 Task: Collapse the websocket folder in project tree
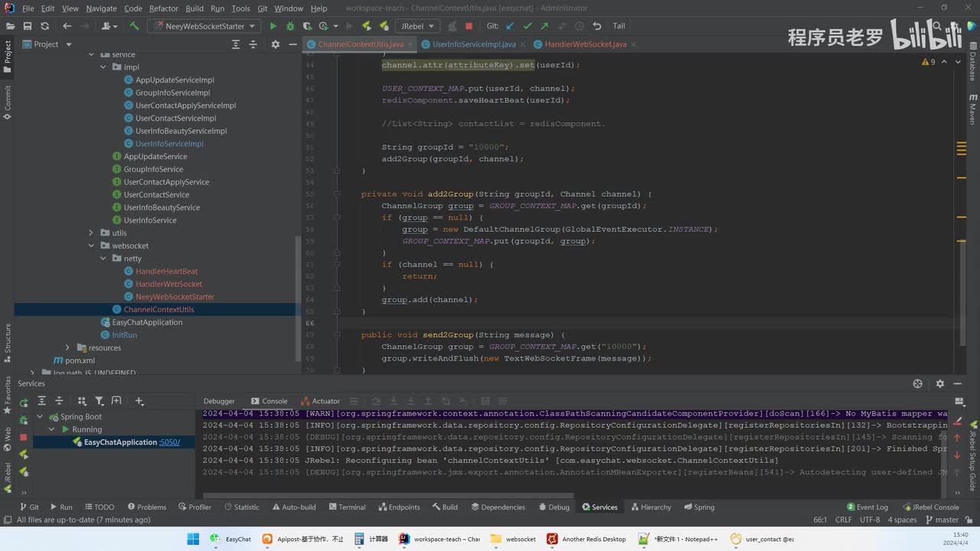(92, 246)
